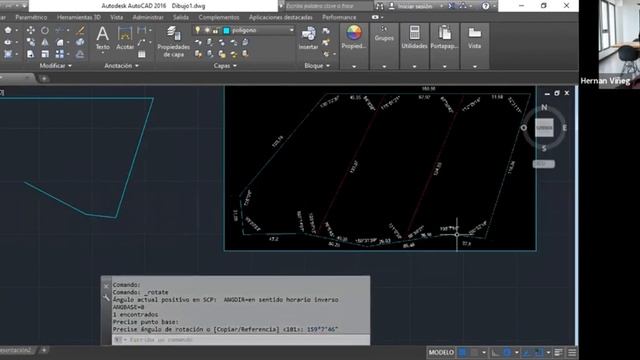Toggle snap mode in status bar
Image resolution: width=640 pixels, height=360 pixels.
(474, 352)
